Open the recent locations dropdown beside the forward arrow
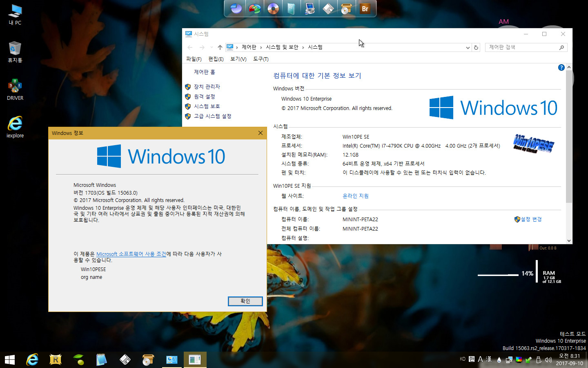This screenshot has width=588, height=368. coord(211,47)
